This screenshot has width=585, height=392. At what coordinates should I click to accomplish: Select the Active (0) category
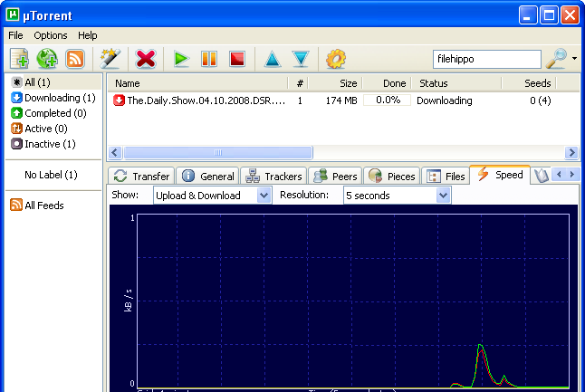39,129
